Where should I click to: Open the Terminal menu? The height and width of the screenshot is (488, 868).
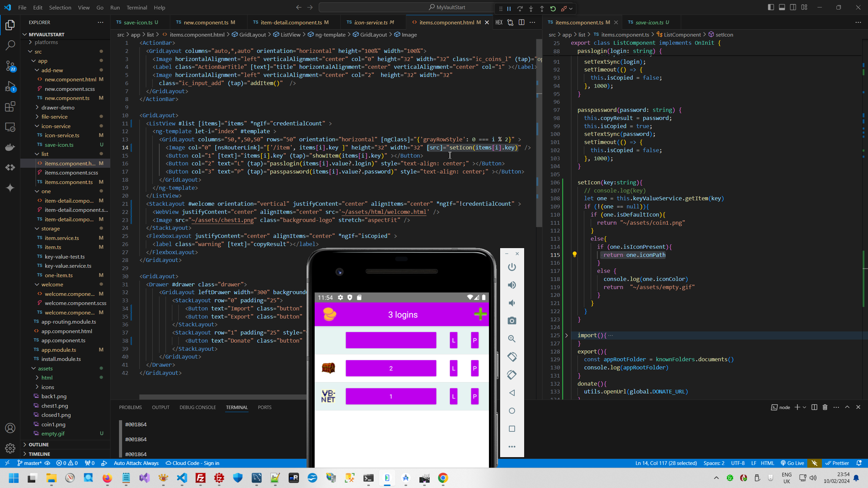(x=137, y=7)
